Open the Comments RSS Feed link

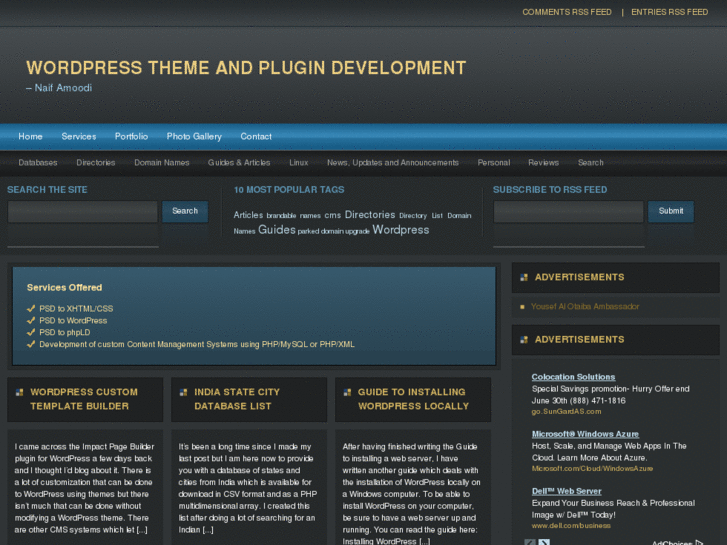coord(567,12)
